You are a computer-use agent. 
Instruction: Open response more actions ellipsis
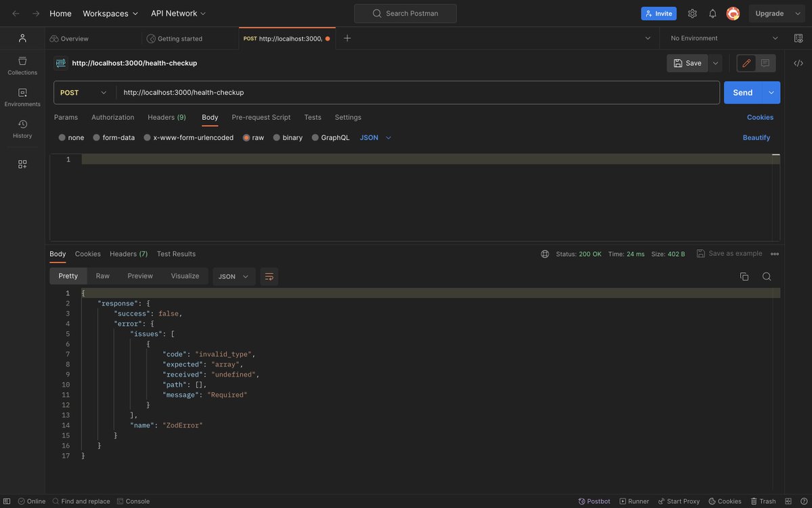tap(775, 254)
